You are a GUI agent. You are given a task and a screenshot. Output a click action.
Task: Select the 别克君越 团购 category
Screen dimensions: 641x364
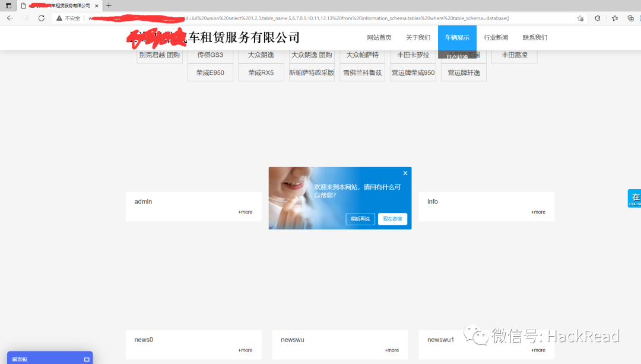tap(160, 55)
